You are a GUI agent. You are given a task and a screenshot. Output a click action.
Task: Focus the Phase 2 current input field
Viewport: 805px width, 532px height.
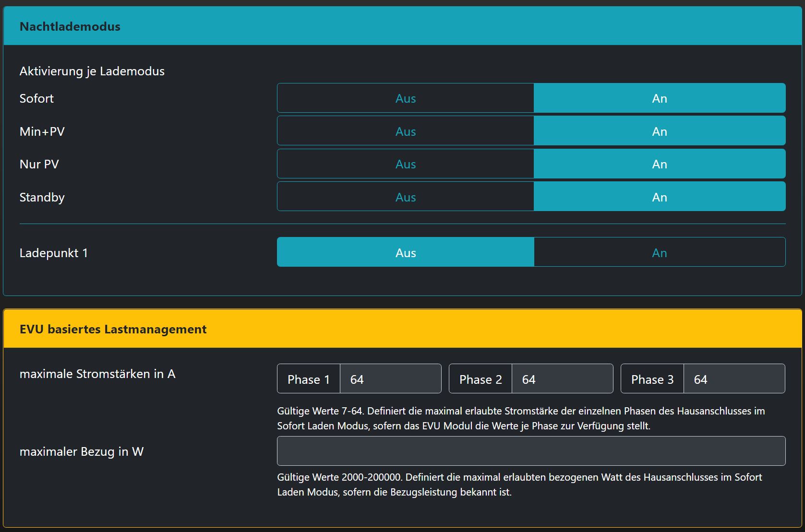[x=562, y=379]
